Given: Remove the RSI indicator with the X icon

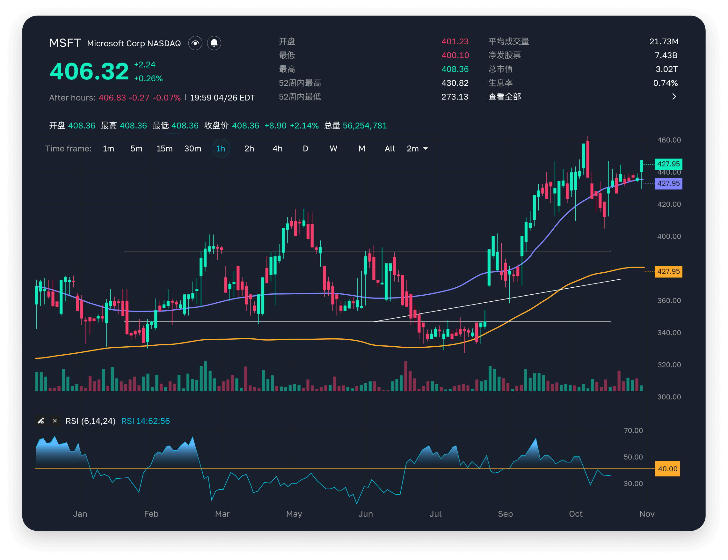Looking at the screenshot, I should 55,421.
